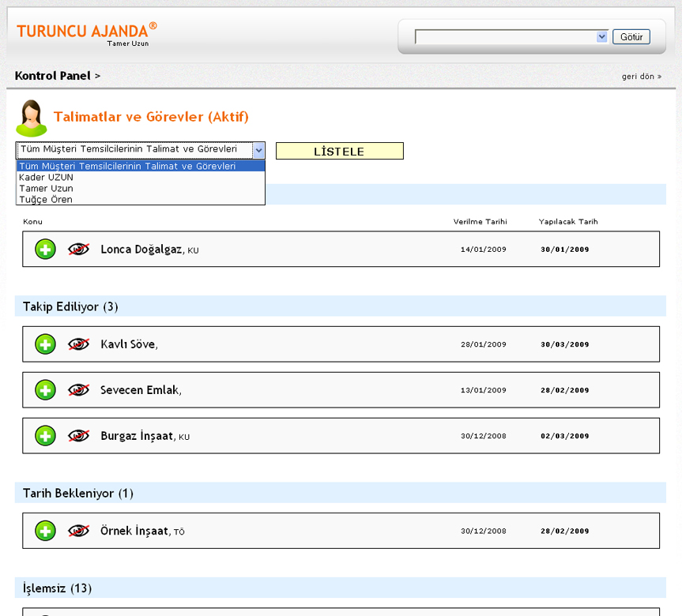This screenshot has height=616, width=682.
Task: Pick Tuğçe Ören from the dropdown list
Action: [46, 200]
